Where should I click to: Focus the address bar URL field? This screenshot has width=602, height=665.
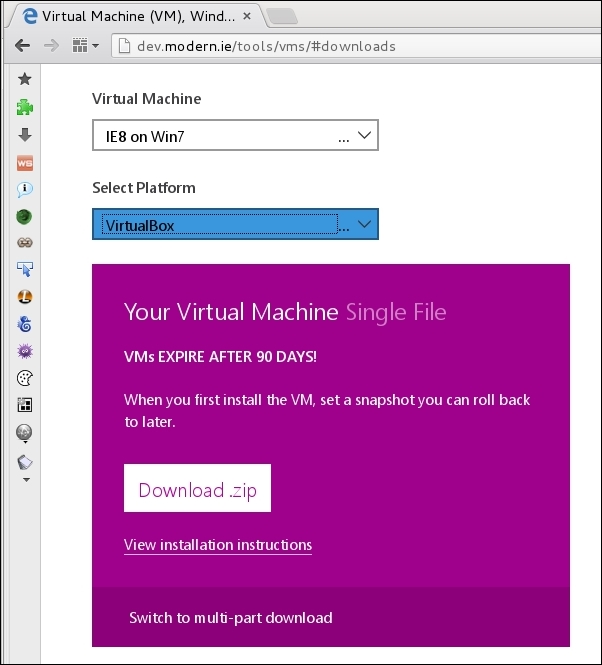coord(356,46)
